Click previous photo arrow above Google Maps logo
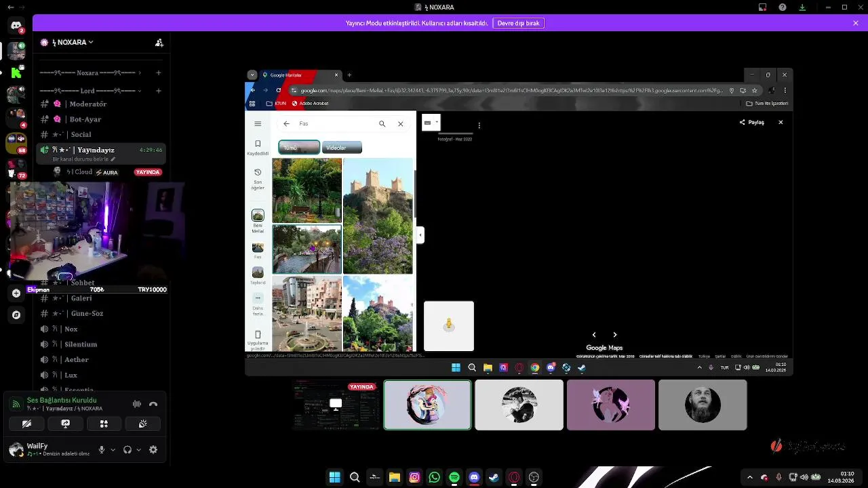The width and height of the screenshot is (868, 488). 594,335
